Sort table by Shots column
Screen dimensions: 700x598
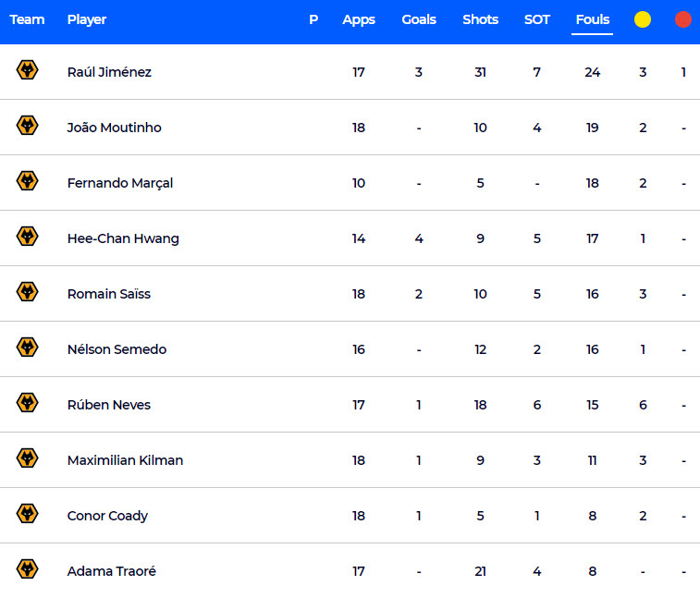click(x=480, y=19)
